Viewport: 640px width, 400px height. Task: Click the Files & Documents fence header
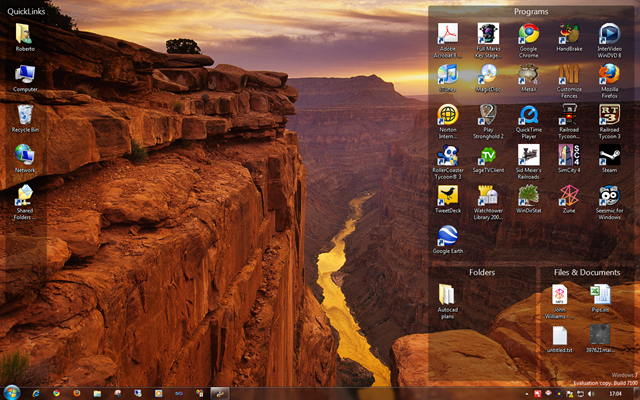tap(586, 272)
